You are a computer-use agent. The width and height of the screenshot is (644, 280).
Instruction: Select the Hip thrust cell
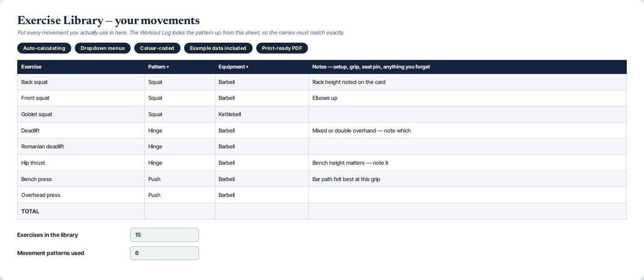(81, 163)
